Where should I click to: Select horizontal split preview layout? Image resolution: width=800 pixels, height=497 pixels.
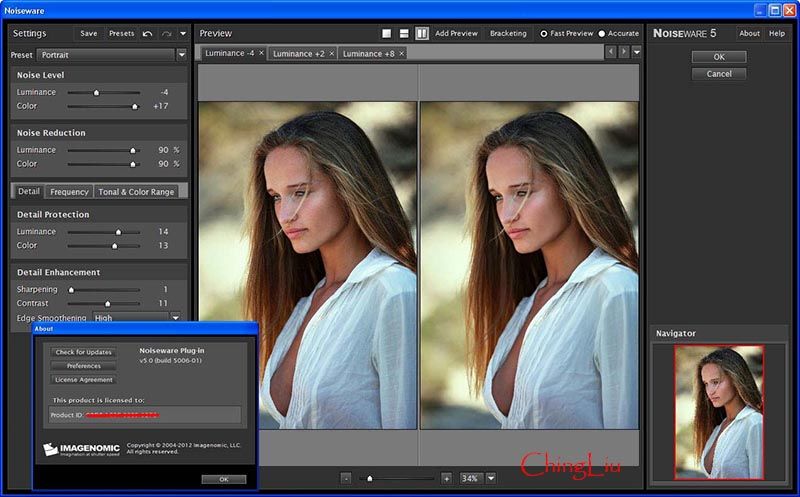pyautogui.click(x=404, y=33)
